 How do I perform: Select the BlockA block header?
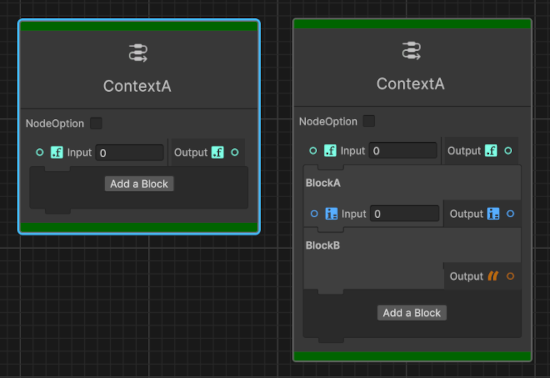tap(412, 183)
